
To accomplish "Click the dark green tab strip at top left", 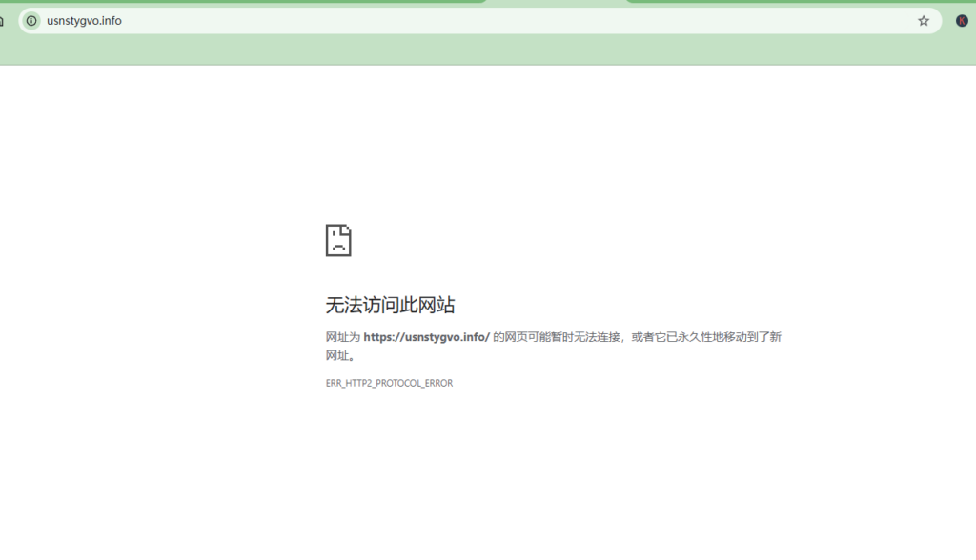I will click(238, 1).
